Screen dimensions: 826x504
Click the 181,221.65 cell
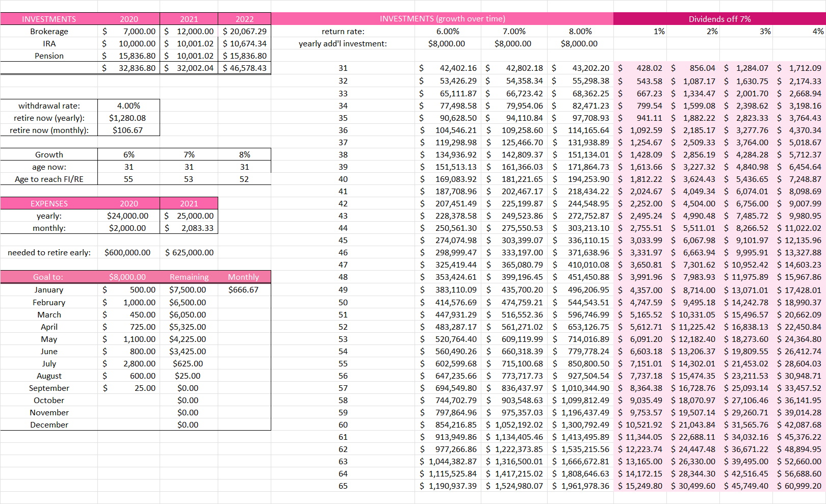(513, 179)
